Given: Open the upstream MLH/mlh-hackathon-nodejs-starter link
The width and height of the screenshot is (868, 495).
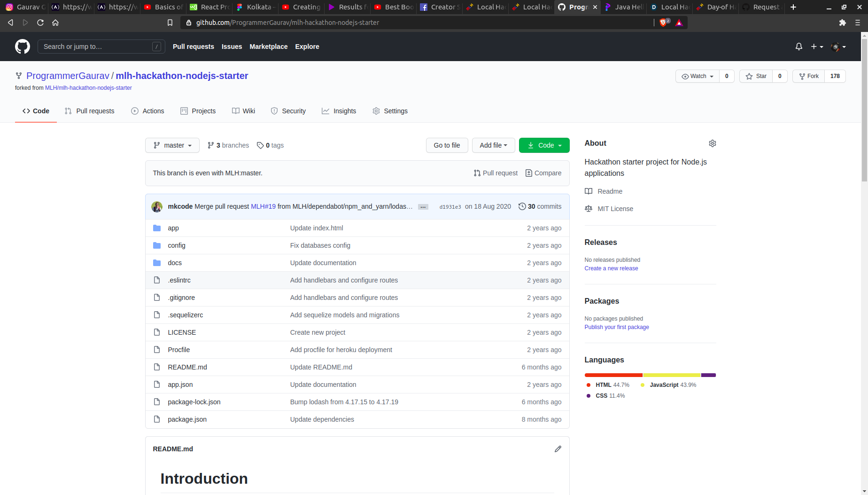Looking at the screenshot, I should (x=88, y=88).
